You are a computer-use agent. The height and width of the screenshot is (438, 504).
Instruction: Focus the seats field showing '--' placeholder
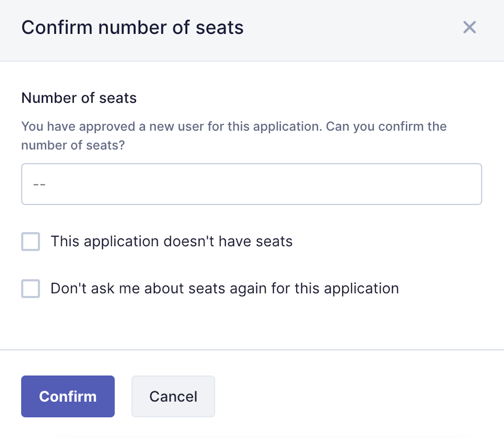[x=251, y=184]
